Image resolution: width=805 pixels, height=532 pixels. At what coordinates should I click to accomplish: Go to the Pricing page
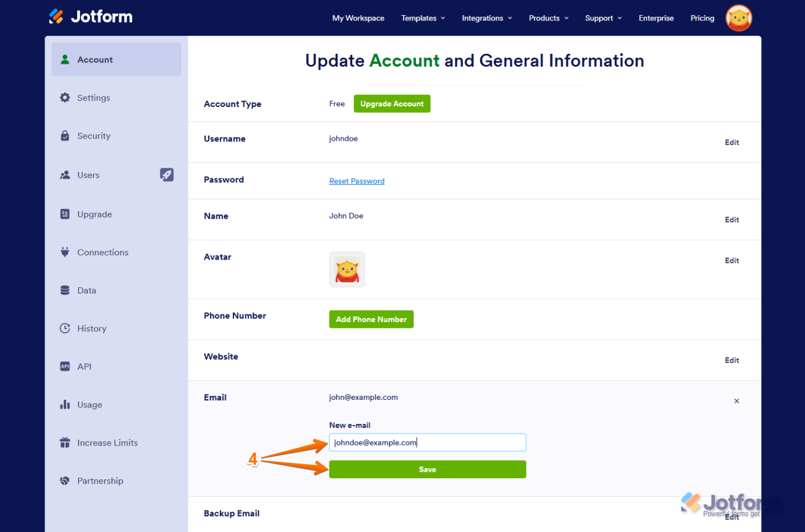tap(702, 18)
